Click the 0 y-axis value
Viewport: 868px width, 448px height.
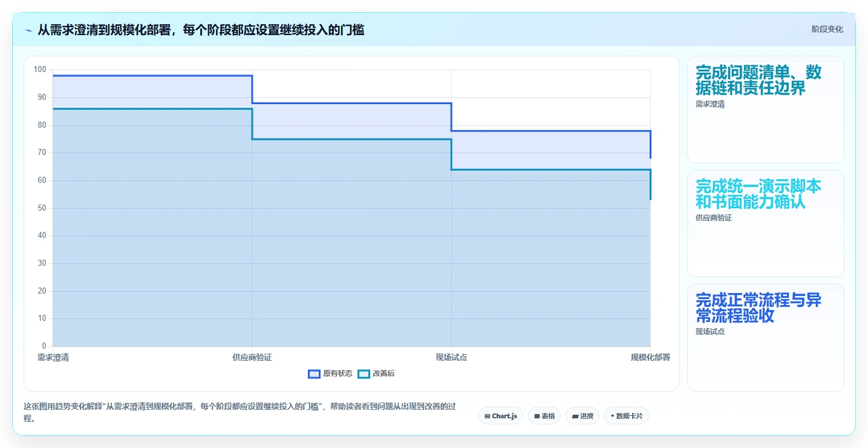tap(44, 346)
